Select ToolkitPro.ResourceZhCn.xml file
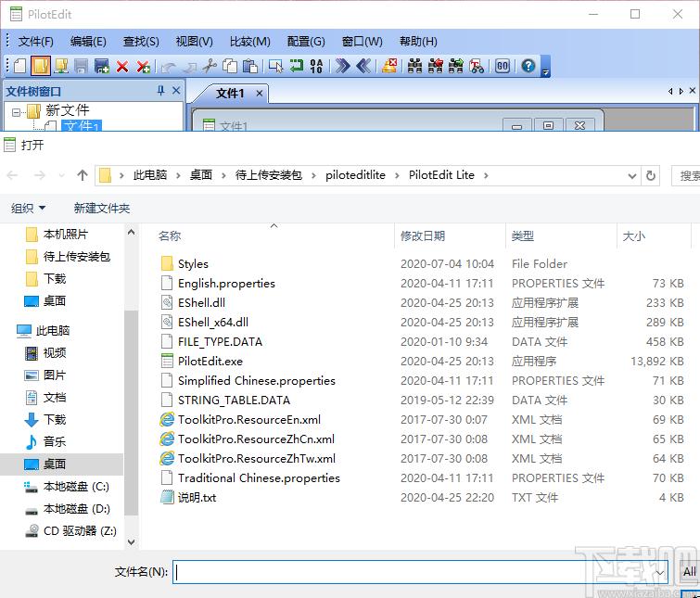The image size is (700, 598). pyautogui.click(x=256, y=439)
